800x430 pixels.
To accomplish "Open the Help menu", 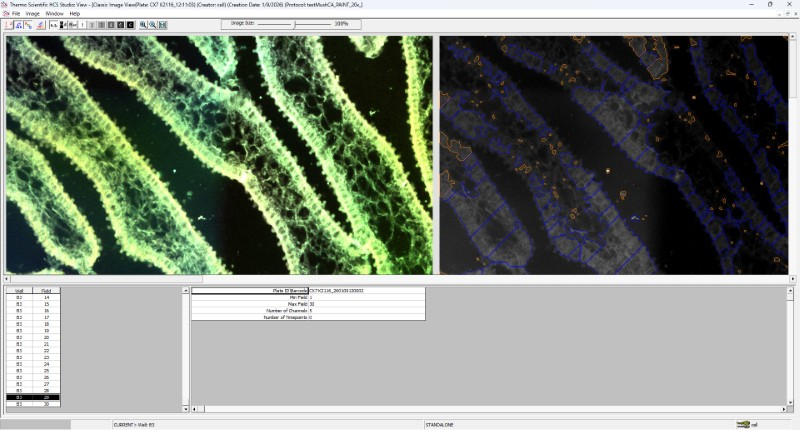I will (75, 13).
